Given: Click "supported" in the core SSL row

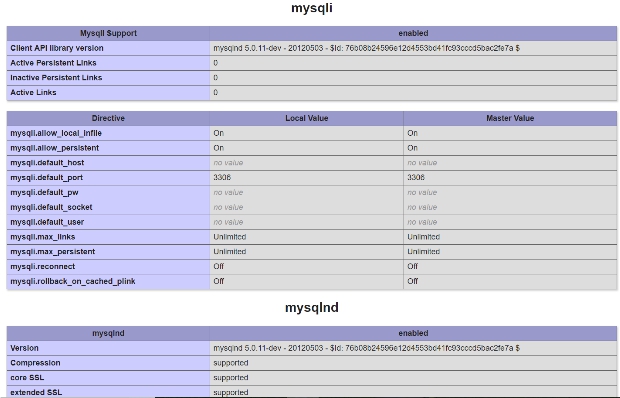Looking at the screenshot, I should tap(231, 378).
